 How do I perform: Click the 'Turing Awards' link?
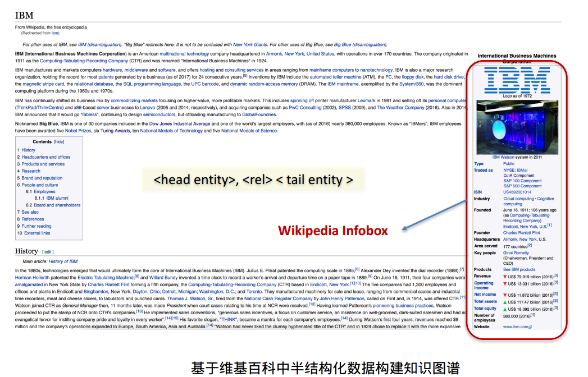coord(115,131)
